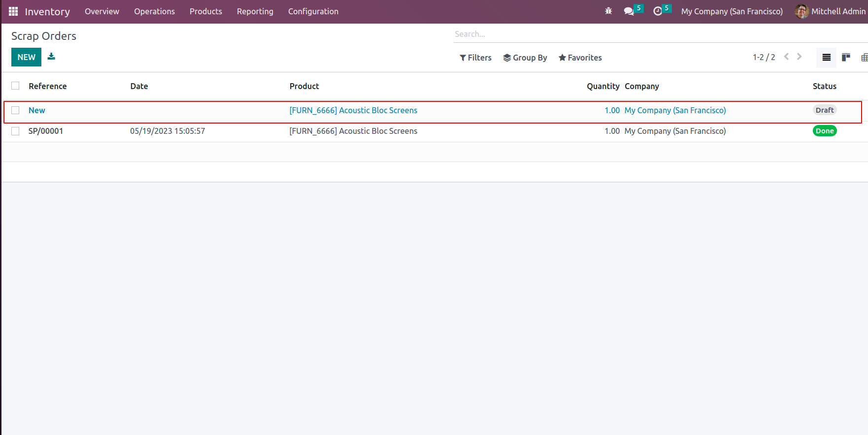Switch to kanban view
The image size is (868, 435).
tap(846, 58)
